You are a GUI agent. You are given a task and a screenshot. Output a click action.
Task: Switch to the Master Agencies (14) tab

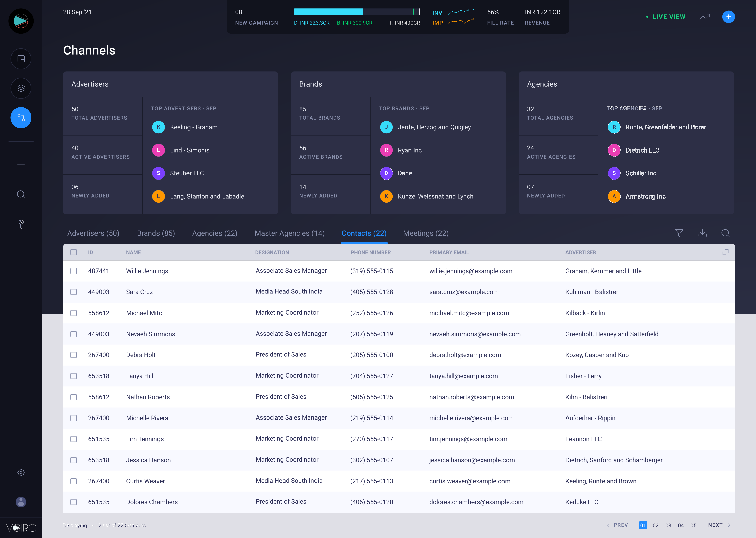289,233
